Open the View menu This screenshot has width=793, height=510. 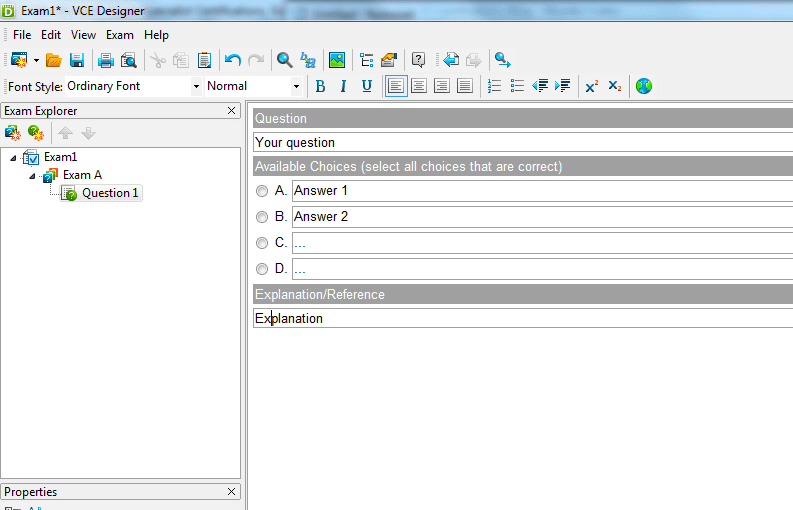click(x=83, y=35)
